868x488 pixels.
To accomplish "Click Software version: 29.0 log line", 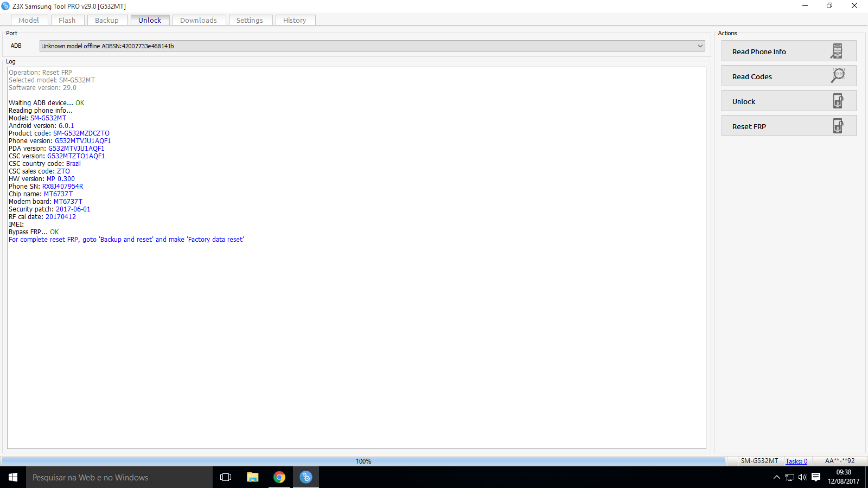I will (42, 88).
